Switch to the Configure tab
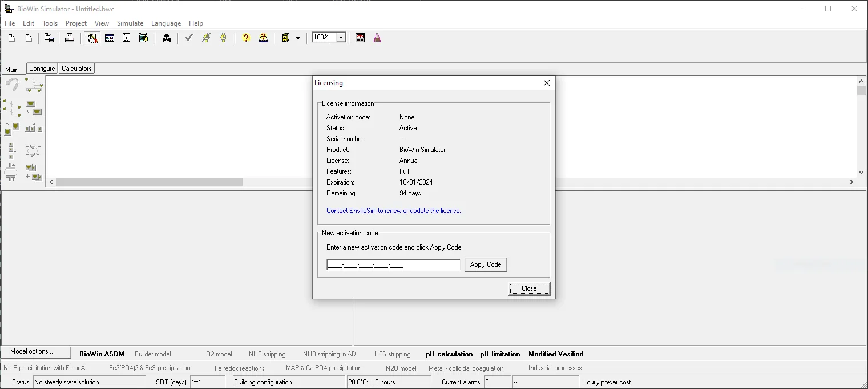 tap(42, 69)
